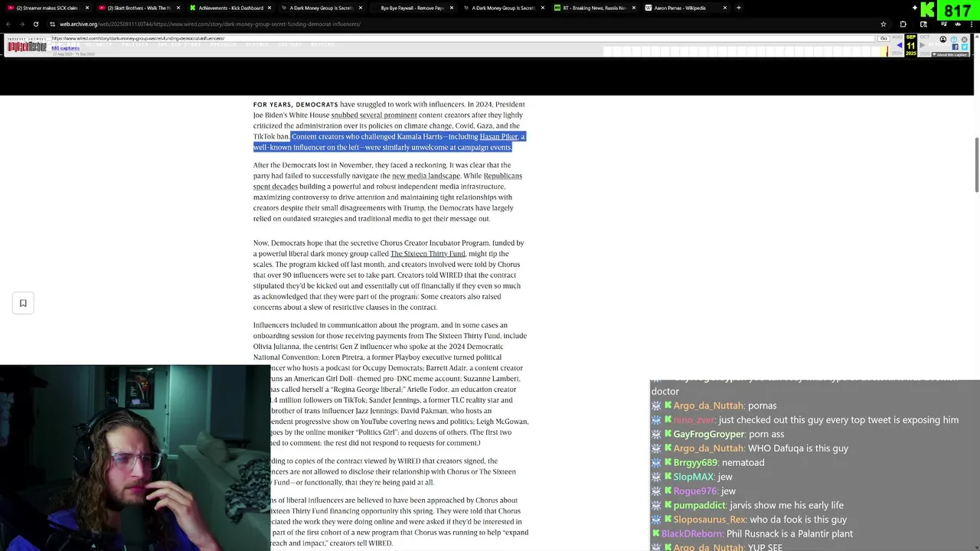Click chat username 'Argo_da_Nuttah' saying pornas
The width and height of the screenshot is (980, 551).
tap(708, 406)
